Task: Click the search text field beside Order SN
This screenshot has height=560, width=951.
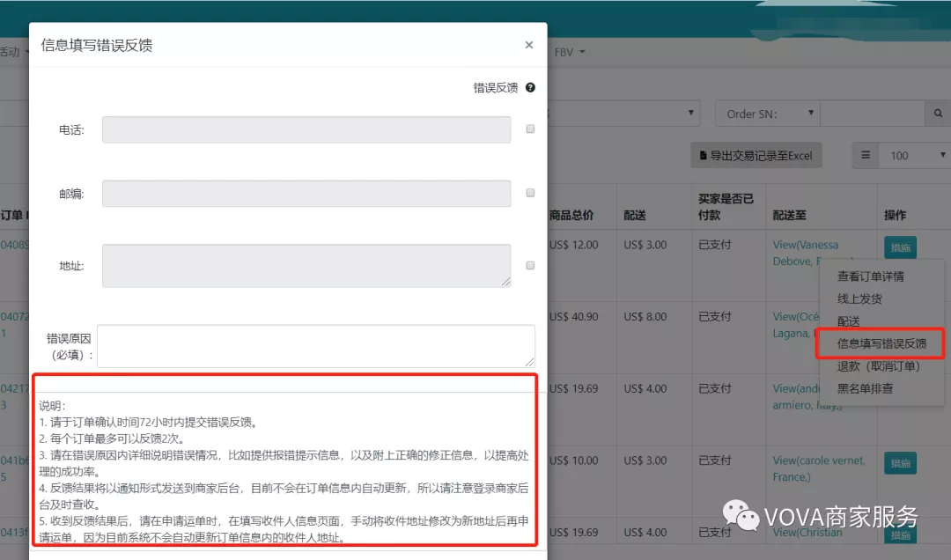Action: click(873, 114)
